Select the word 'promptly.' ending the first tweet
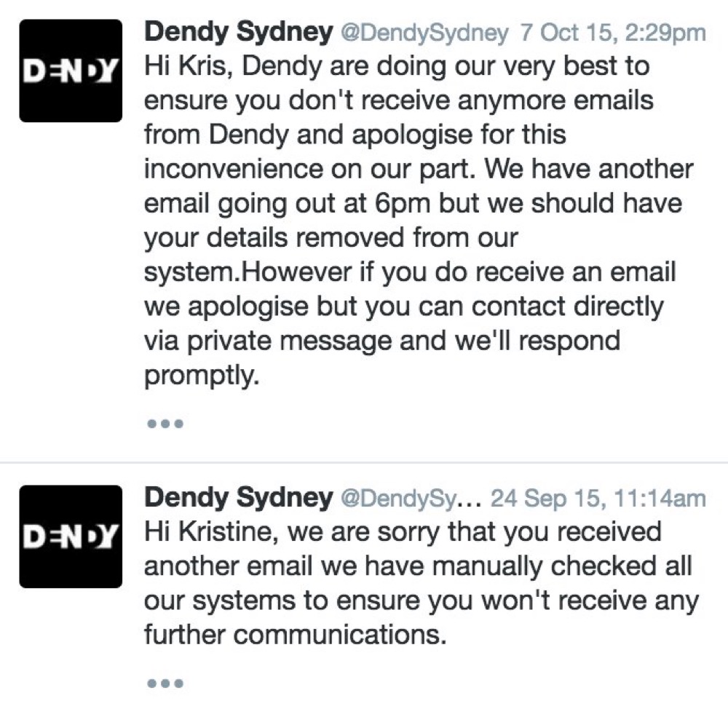Image resolution: width=728 pixels, height=717 pixels. pos(202,376)
